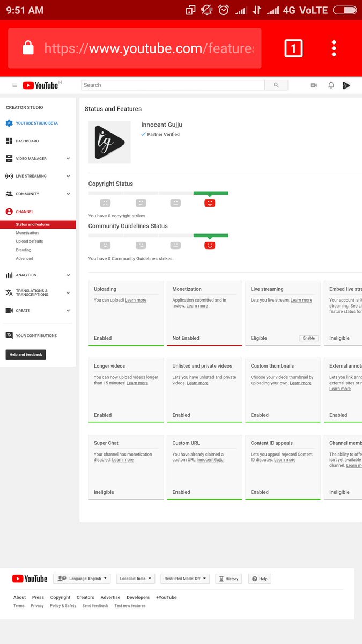Click Test new features footer link
This screenshot has width=362, height=644.
click(x=130, y=605)
